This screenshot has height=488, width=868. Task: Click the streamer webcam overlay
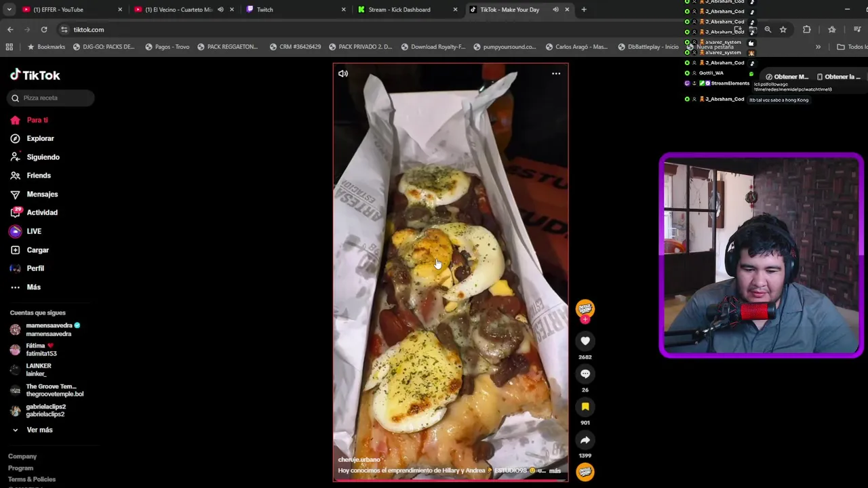761,255
